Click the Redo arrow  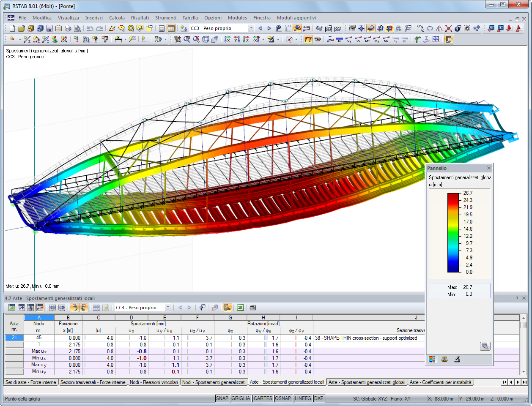click(99, 28)
